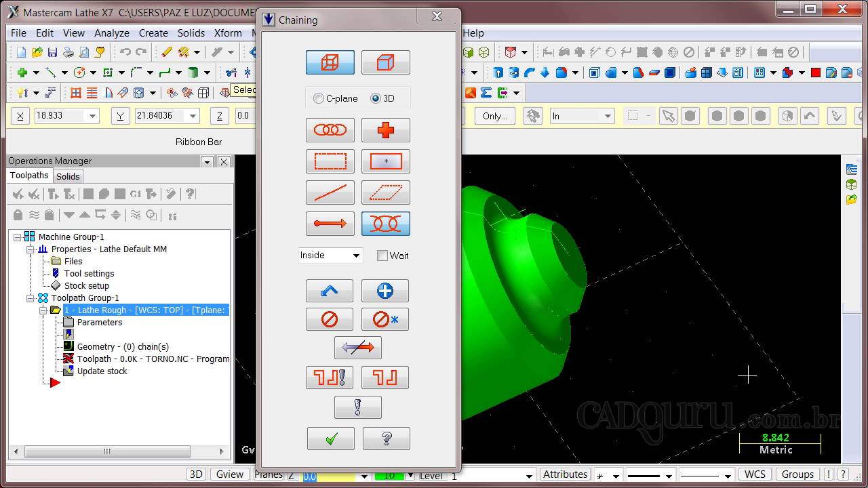Image resolution: width=868 pixels, height=488 pixels.
Task: Open the Operations Manager panel options arrow
Action: click(x=208, y=161)
